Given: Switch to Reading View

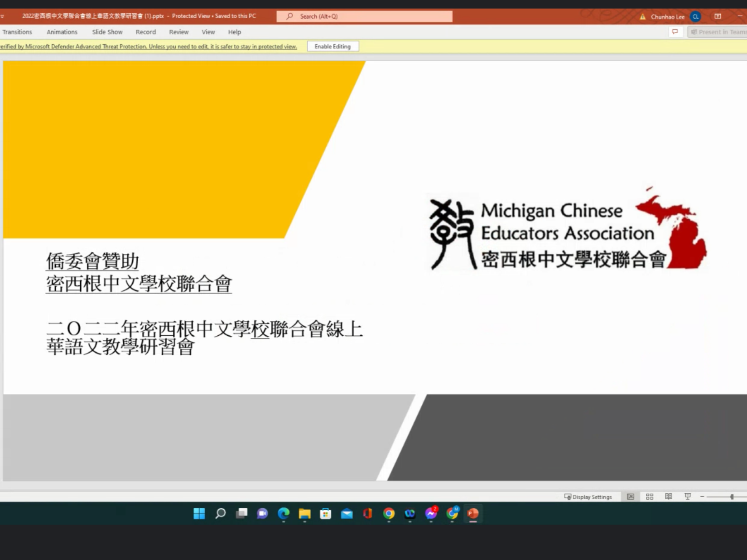Looking at the screenshot, I should [x=668, y=497].
